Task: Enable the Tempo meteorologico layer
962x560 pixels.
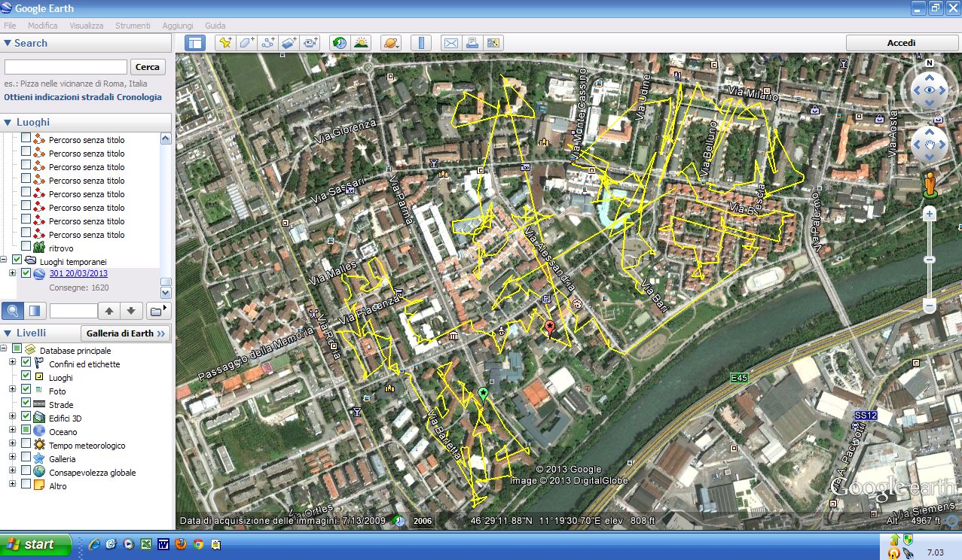Action: pos(26,445)
